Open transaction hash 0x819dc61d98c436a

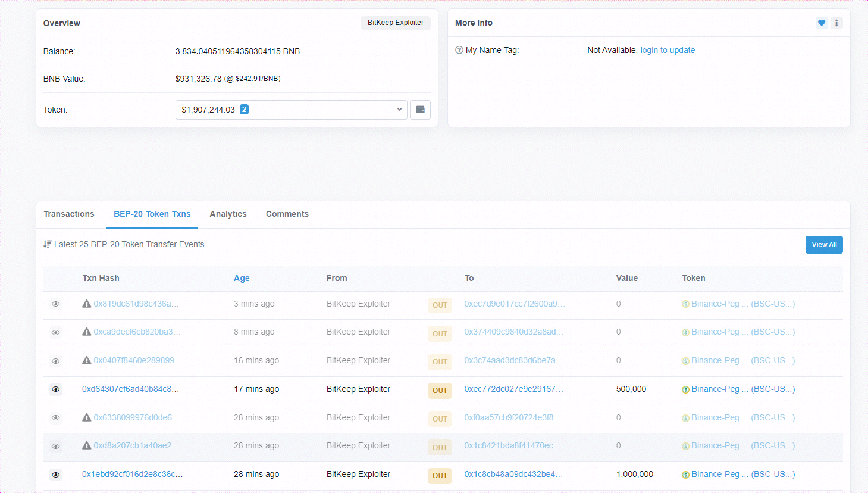pos(136,304)
